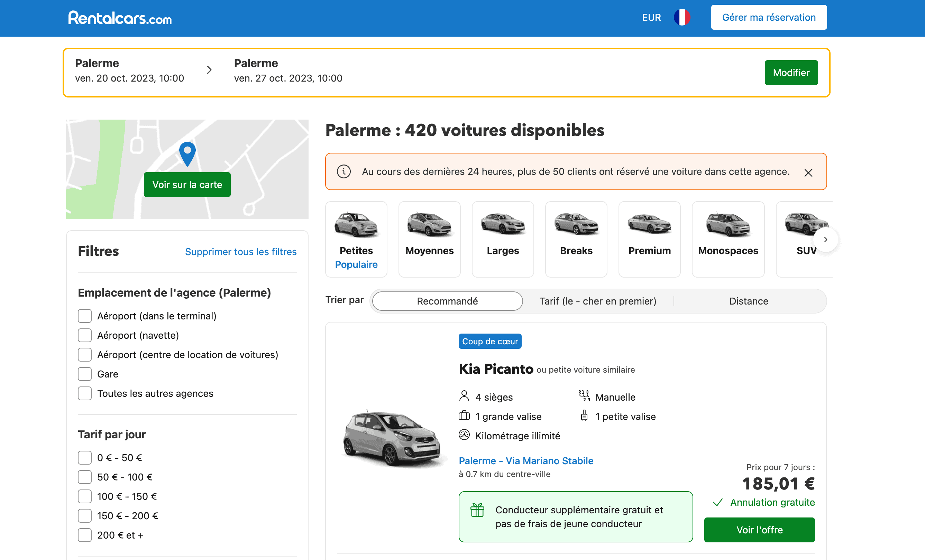
Task: Check Aéroport (navette) filter
Action: pos(84,335)
